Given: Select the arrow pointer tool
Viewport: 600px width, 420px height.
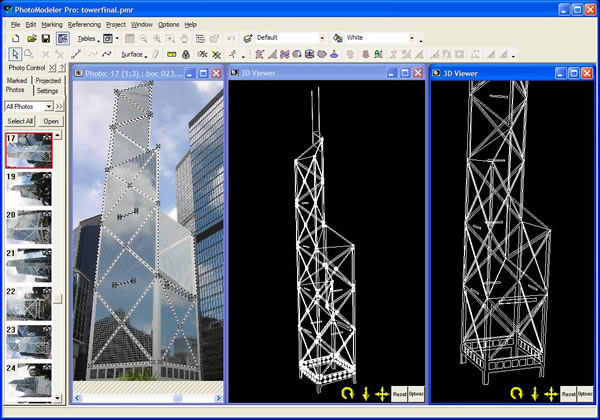Looking at the screenshot, I should click(x=14, y=54).
